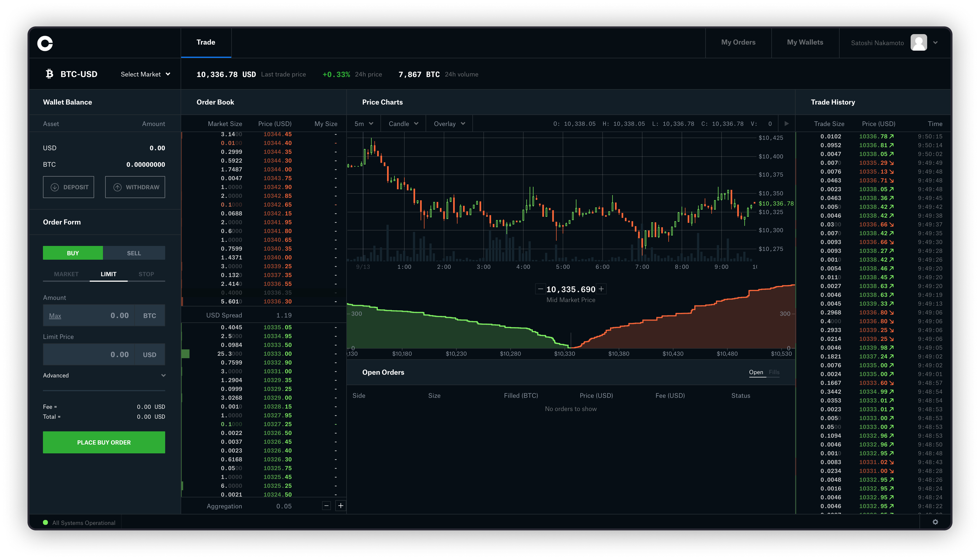This screenshot has height=559, width=980.
Task: Expand the Advanced order options
Action: point(104,375)
